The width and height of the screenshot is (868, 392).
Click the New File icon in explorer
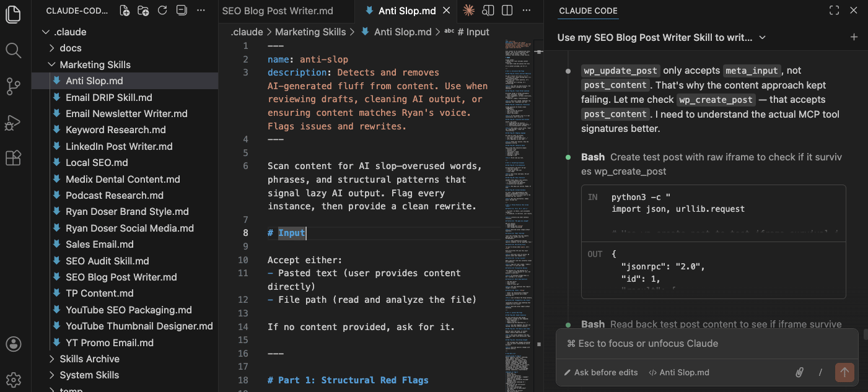point(125,11)
